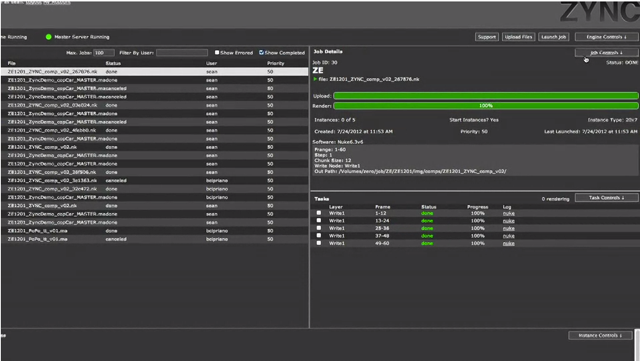Click the Out Path line in job details
This screenshot has width=640, height=361.
410,172
